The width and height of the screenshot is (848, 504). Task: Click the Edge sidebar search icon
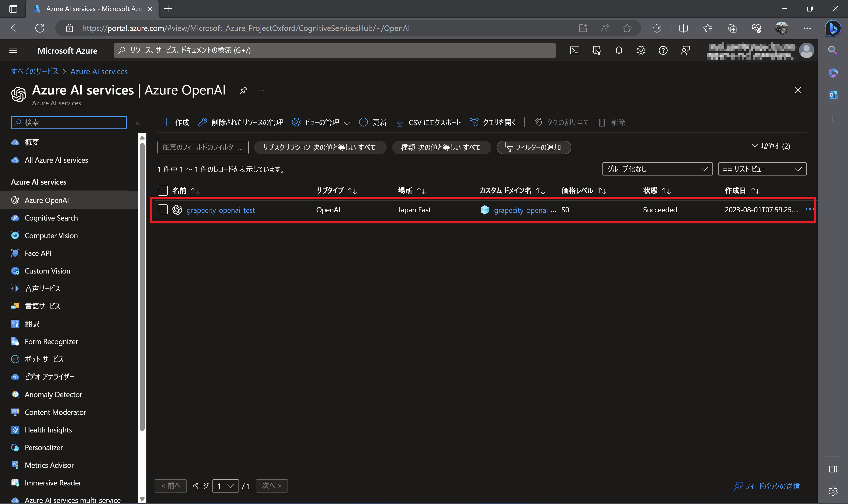(833, 51)
